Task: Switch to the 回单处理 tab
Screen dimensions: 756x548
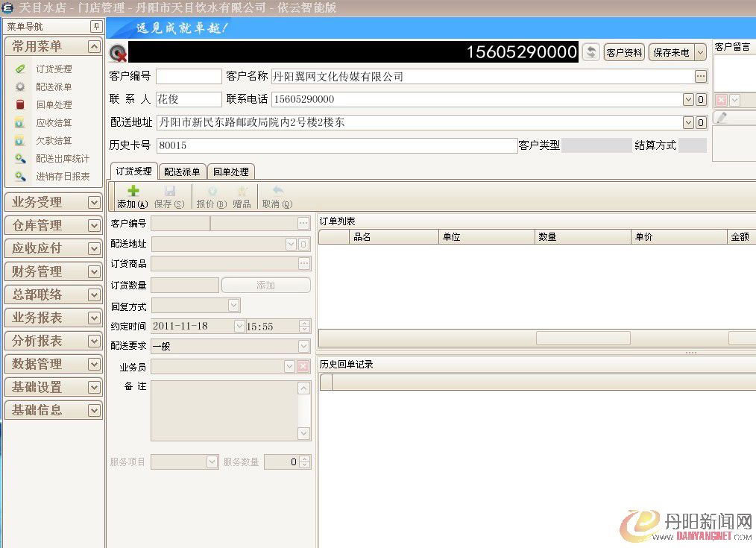Action: pyautogui.click(x=231, y=171)
